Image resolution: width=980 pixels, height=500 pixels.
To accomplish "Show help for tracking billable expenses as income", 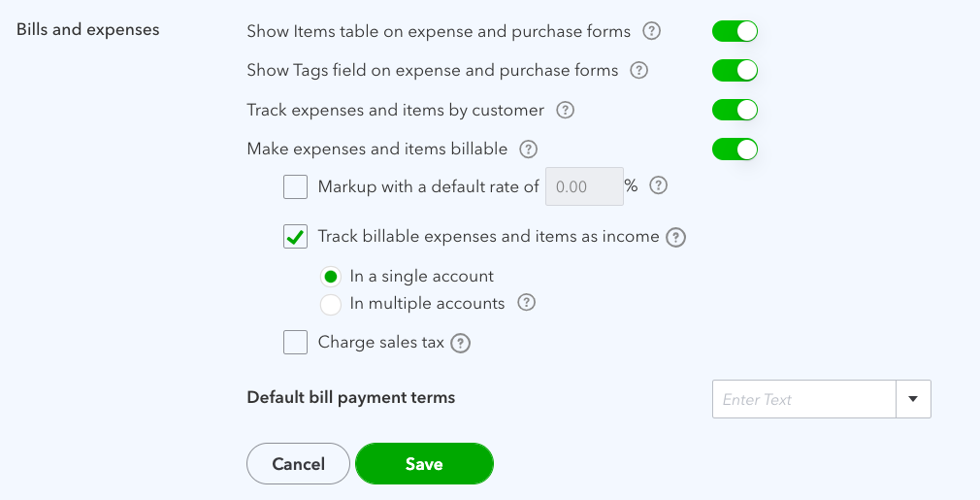I will tap(676, 237).
